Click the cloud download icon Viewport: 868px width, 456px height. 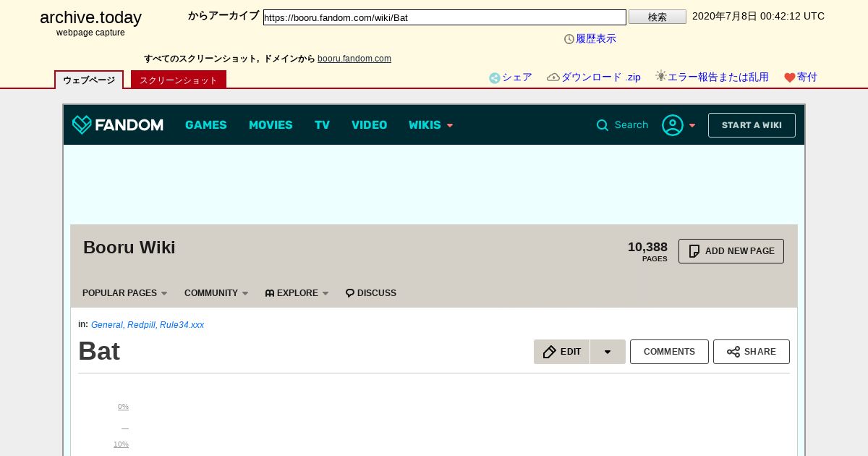click(x=553, y=77)
